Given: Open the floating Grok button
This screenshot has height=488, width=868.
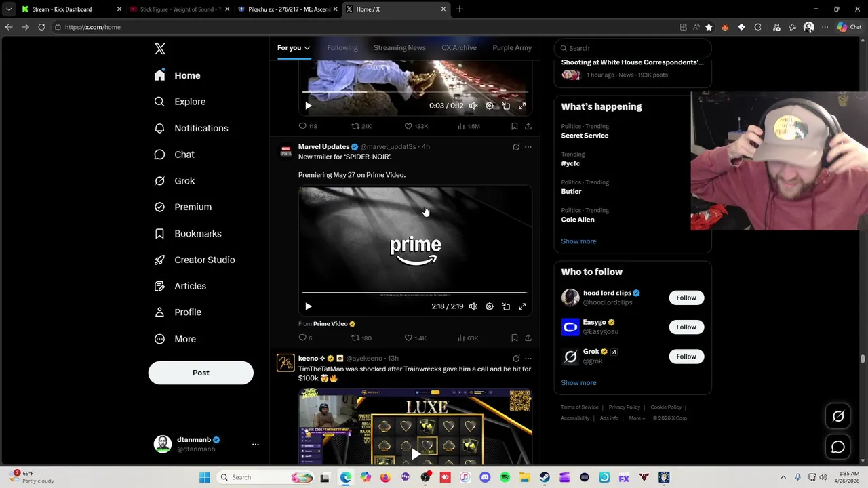Looking at the screenshot, I should coord(838,416).
